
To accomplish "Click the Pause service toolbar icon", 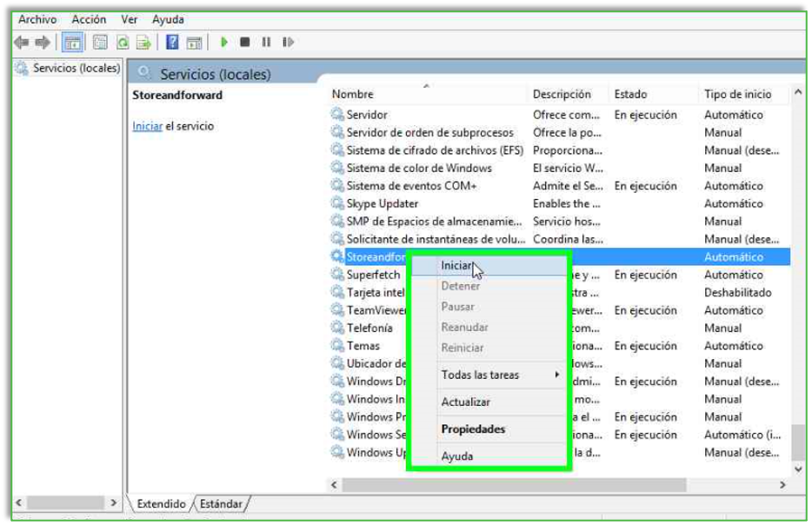I will [266, 42].
